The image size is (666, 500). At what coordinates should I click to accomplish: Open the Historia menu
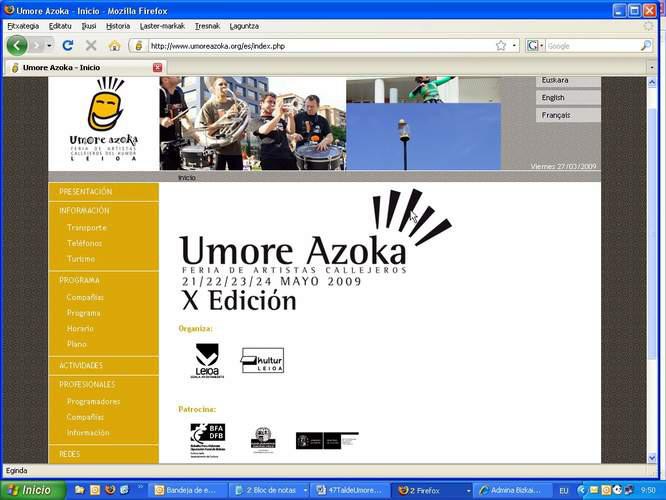coord(118,26)
